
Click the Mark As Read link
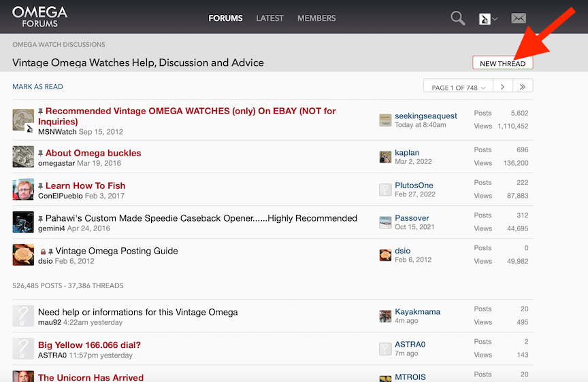pos(37,87)
